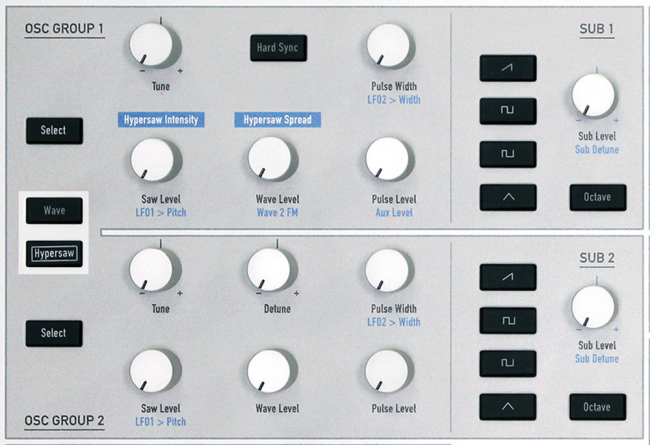
Task: Click the Osc Group 1 Tune knob
Action: pos(157,43)
